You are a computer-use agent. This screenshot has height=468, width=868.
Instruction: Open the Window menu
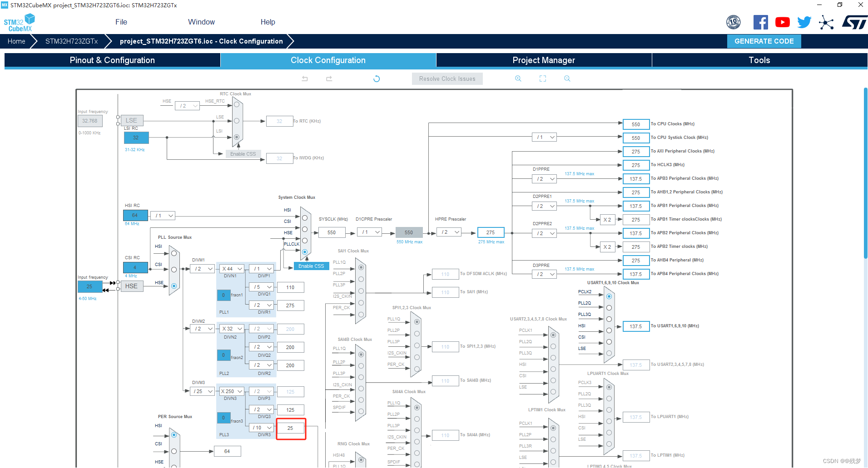tap(201, 22)
